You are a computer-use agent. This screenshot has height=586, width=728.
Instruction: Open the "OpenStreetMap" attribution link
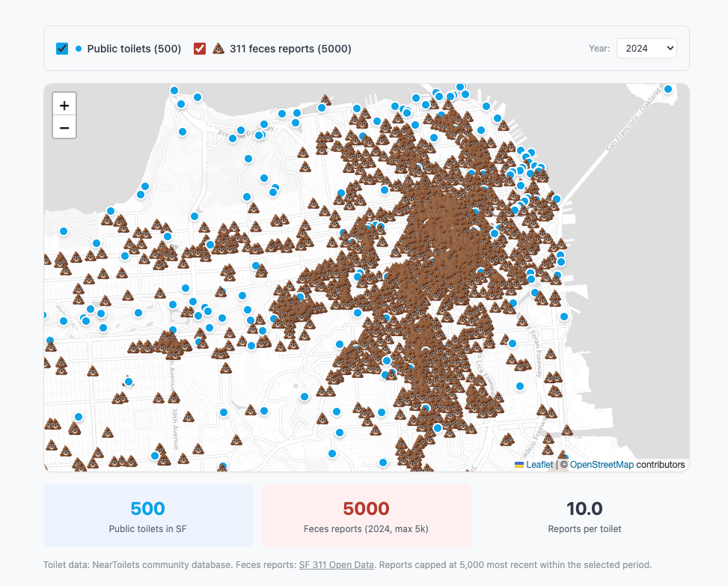pos(602,464)
